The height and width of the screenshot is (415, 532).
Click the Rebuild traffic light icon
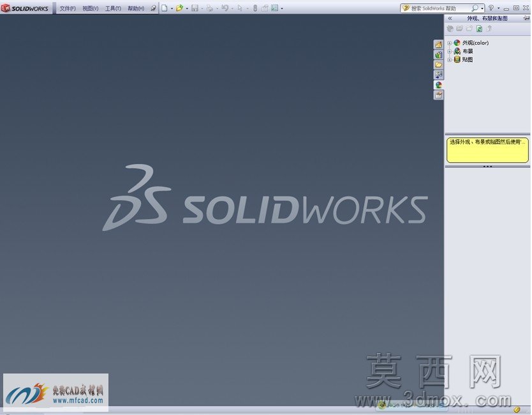pyautogui.click(x=255, y=8)
